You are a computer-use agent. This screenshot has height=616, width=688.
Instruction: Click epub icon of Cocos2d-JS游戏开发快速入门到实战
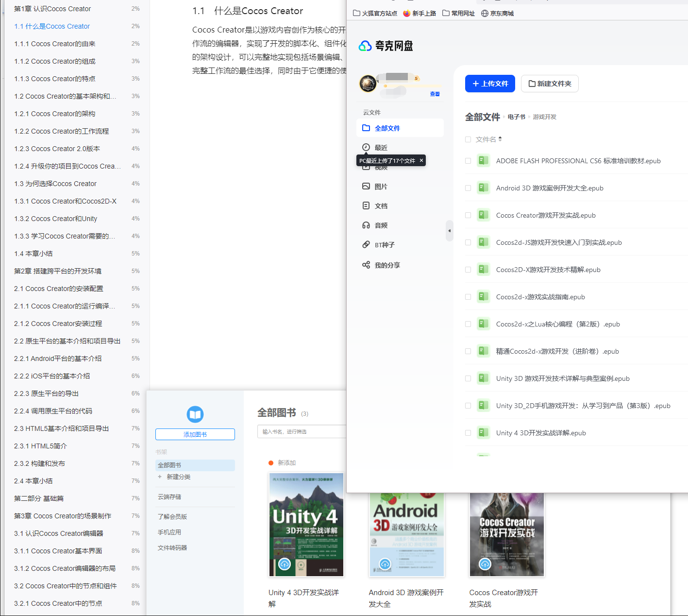click(x=483, y=242)
